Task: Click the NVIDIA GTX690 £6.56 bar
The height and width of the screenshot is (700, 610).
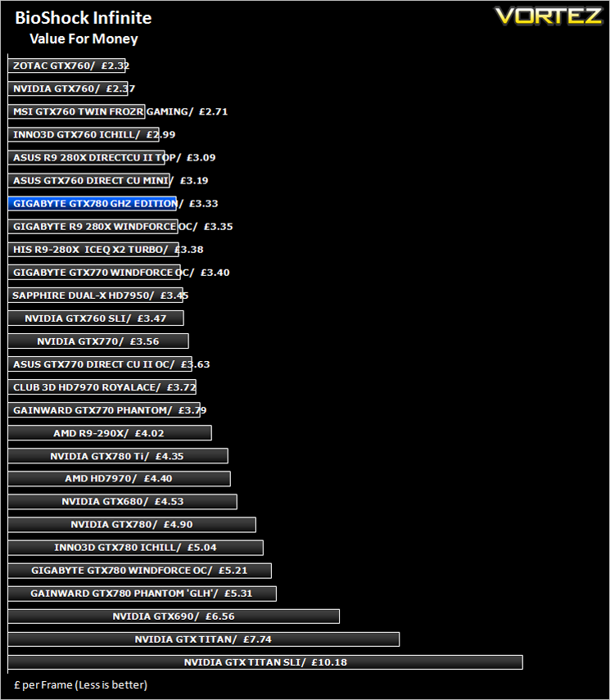Action: [174, 616]
